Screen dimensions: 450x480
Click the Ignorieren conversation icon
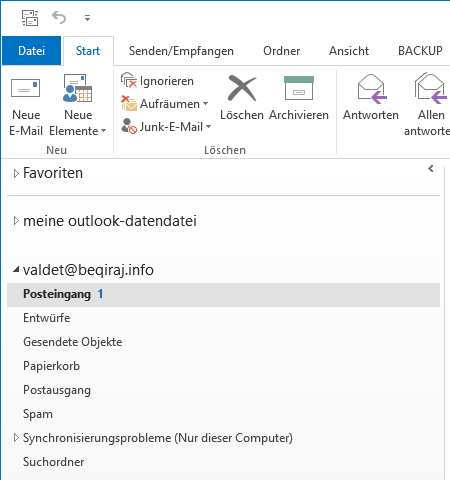click(x=129, y=80)
